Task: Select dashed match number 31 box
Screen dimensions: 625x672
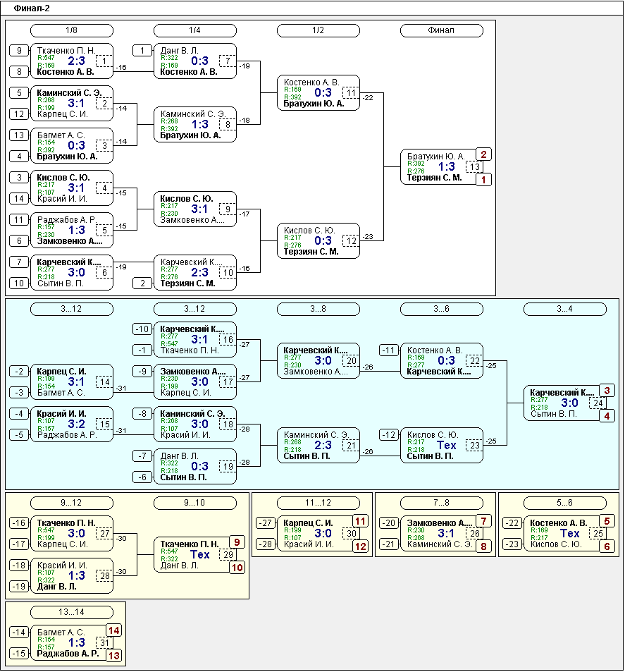Action: click(105, 643)
